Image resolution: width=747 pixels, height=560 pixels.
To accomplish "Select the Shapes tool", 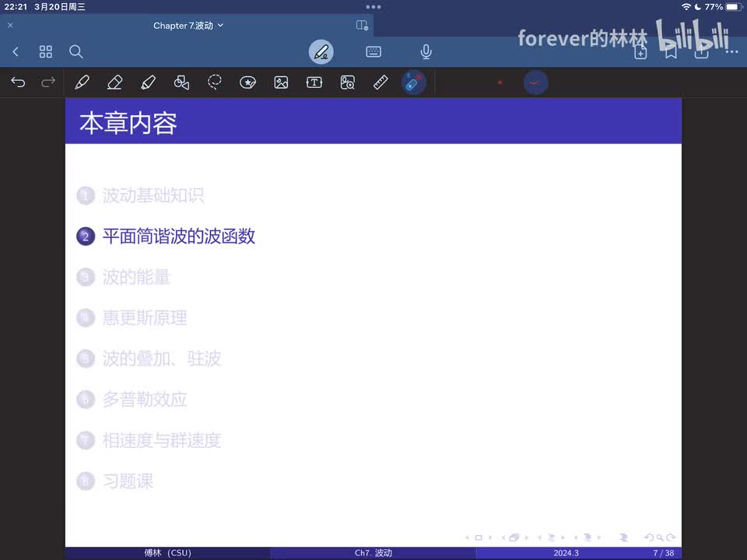I will [x=181, y=82].
